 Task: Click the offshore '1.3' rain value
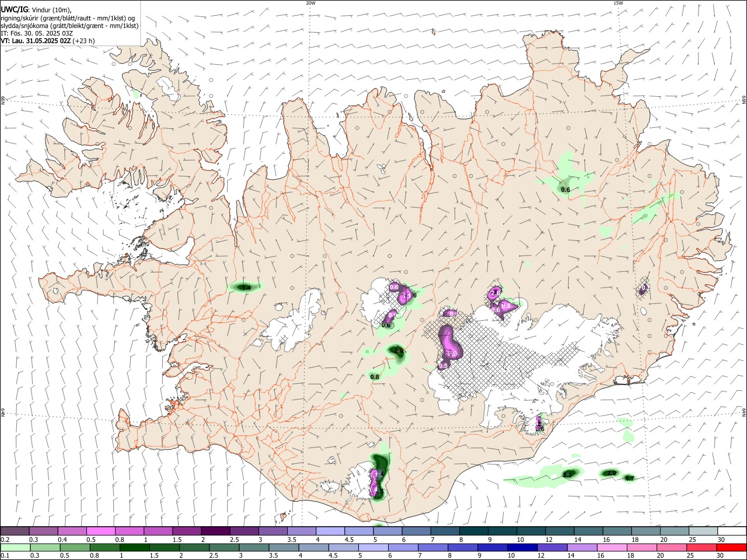point(567,475)
